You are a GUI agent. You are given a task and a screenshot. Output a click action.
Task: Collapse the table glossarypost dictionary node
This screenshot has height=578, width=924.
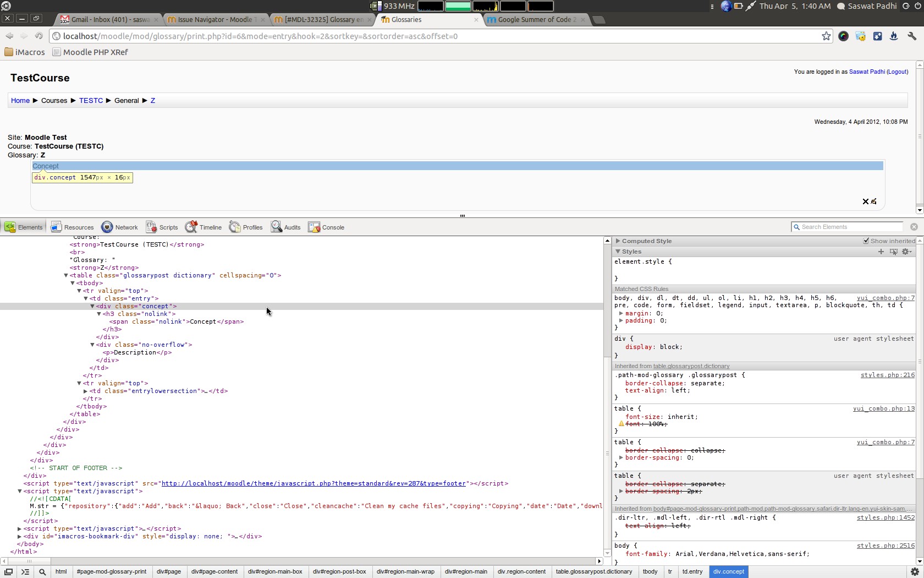point(66,275)
